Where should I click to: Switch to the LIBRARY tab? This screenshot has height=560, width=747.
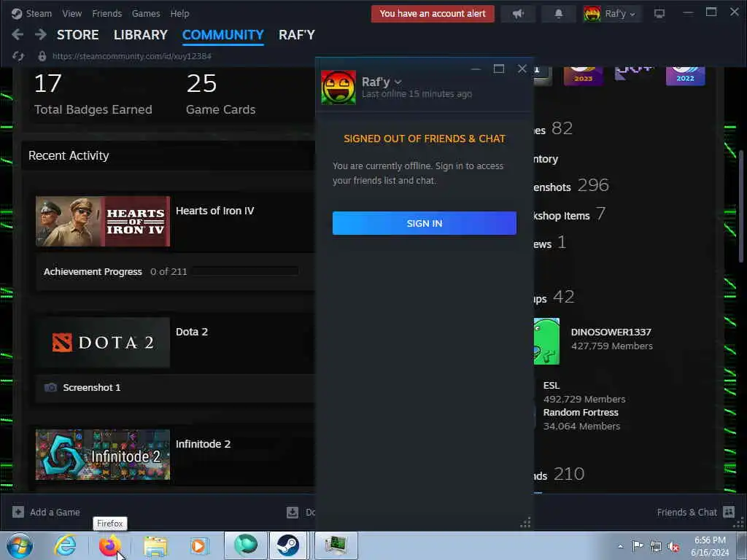pos(141,35)
